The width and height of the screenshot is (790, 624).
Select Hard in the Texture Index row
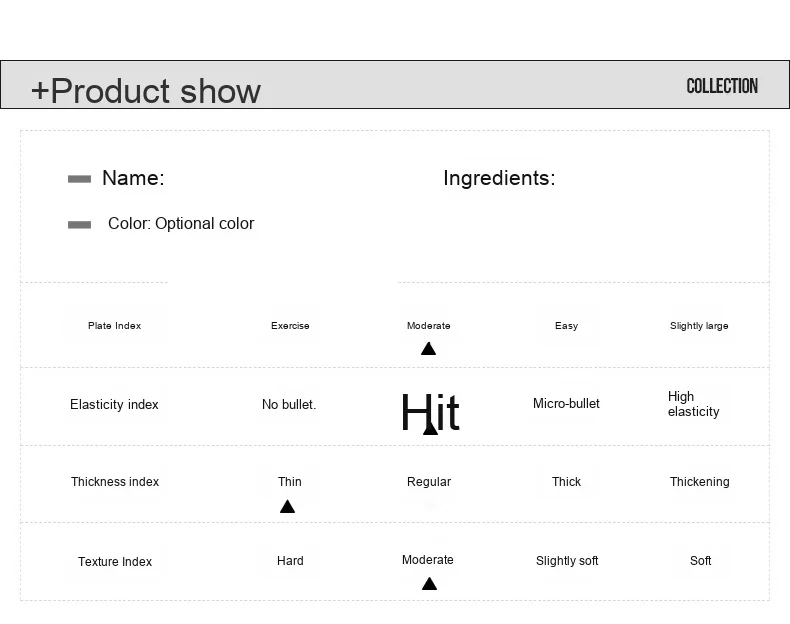coord(290,561)
